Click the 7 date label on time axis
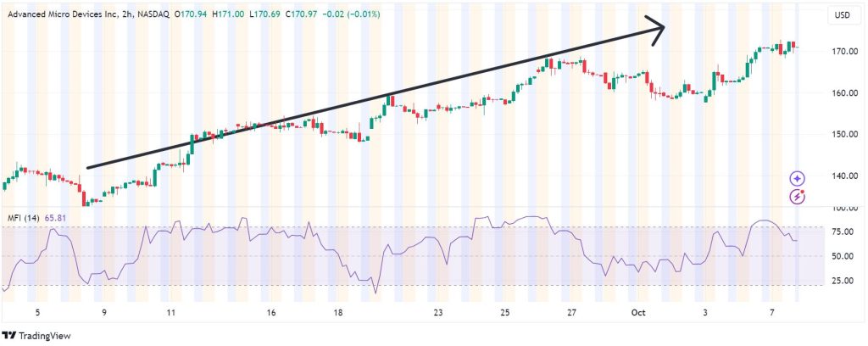This screenshot has width=868, height=346. (772, 313)
